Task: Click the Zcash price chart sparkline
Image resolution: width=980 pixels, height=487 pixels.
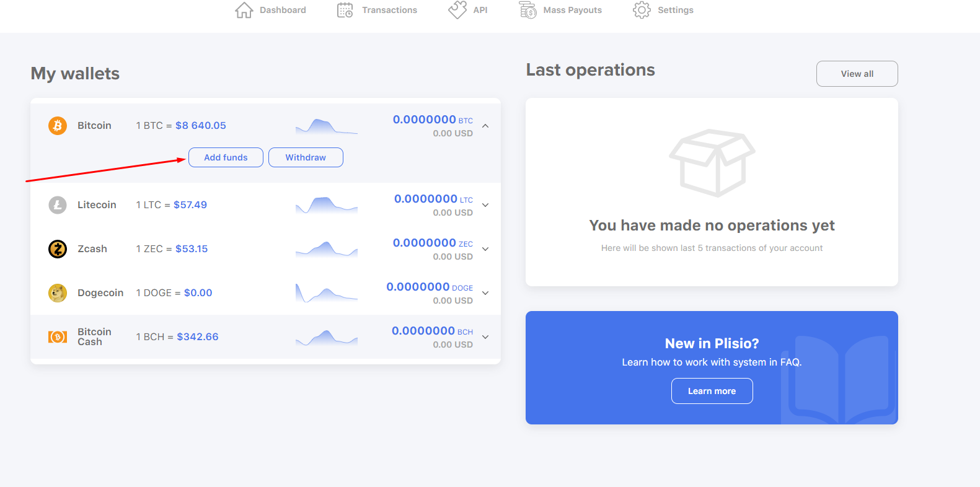Action: click(x=327, y=249)
